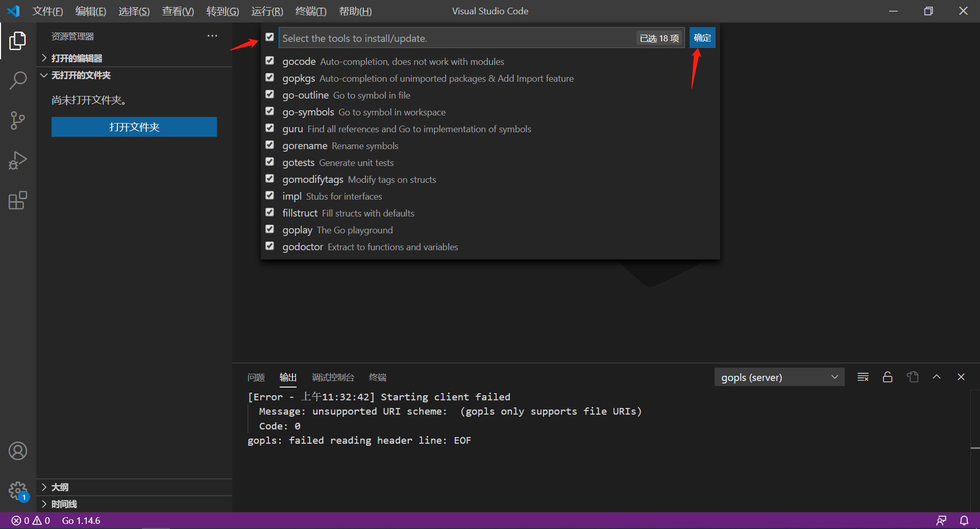Uncheck the go-symbols tool

tap(269, 111)
